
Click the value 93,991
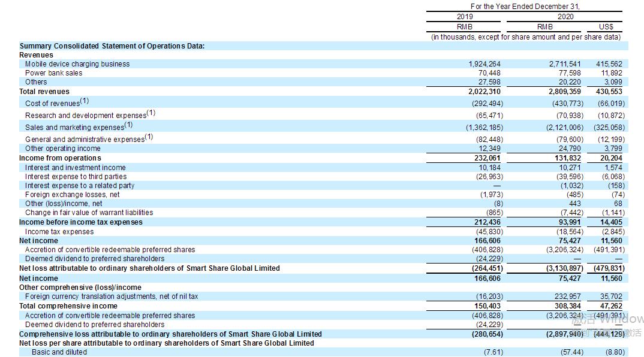click(570, 222)
